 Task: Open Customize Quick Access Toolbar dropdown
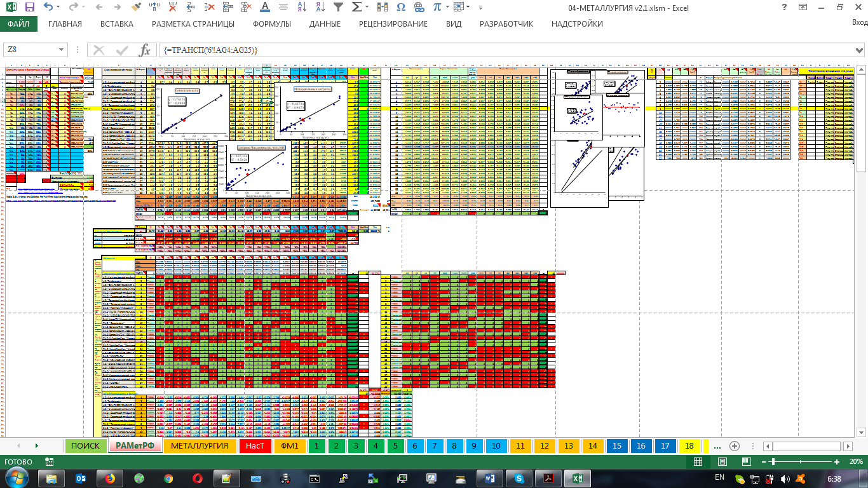pos(480,8)
